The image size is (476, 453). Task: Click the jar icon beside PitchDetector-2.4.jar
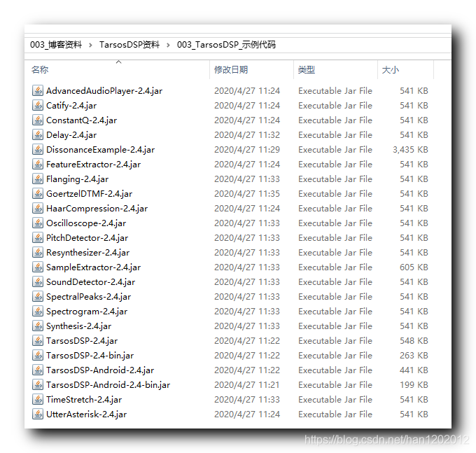coord(38,238)
